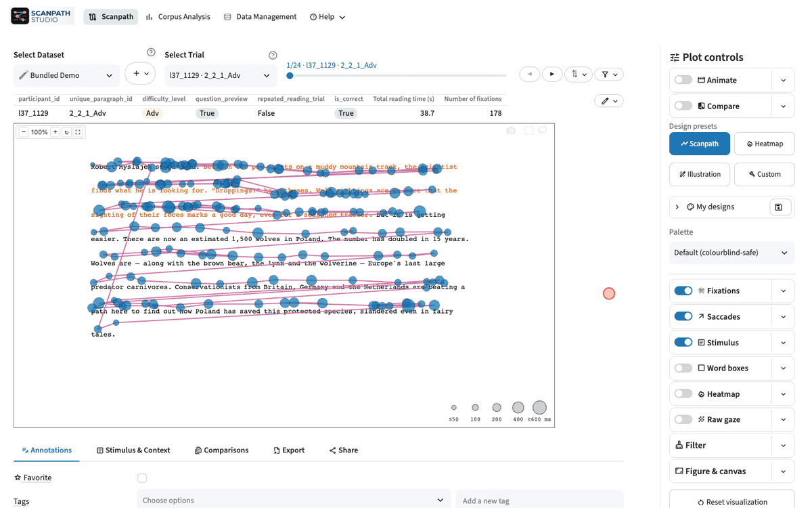Open the Scanpath navigation tab
Image resolution: width=812 pixels, height=508 pixels.
click(x=111, y=17)
